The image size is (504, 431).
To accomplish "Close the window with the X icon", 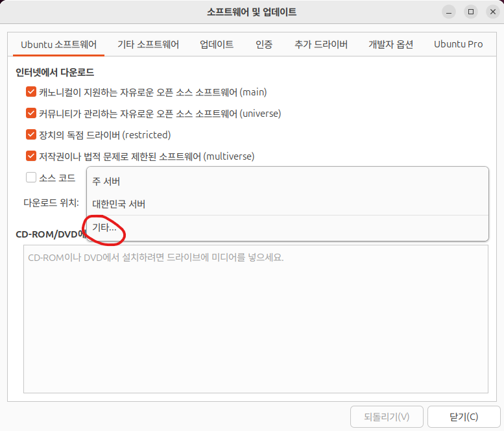I will click(x=493, y=12).
